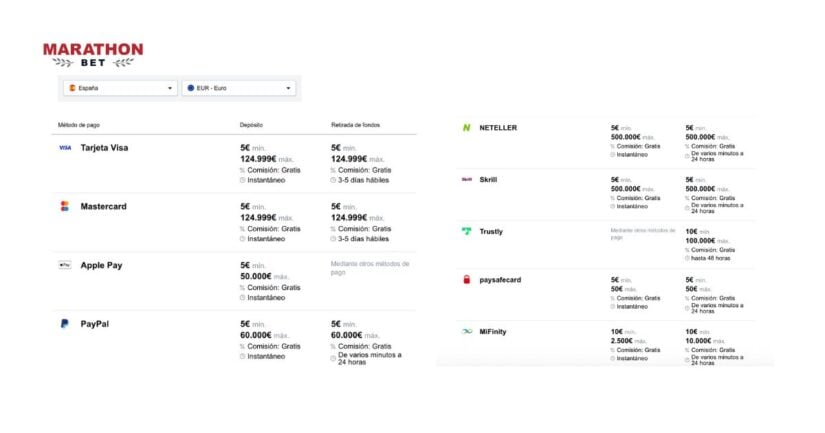Click the Retirada de fondos column header
825x433 pixels.
(355, 125)
